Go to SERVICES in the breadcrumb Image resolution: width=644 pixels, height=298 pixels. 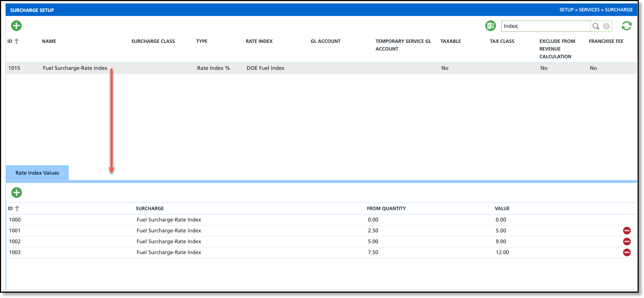coord(589,10)
